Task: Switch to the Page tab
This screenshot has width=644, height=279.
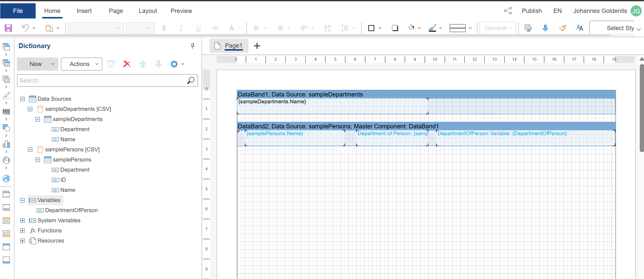Action: pos(116,11)
